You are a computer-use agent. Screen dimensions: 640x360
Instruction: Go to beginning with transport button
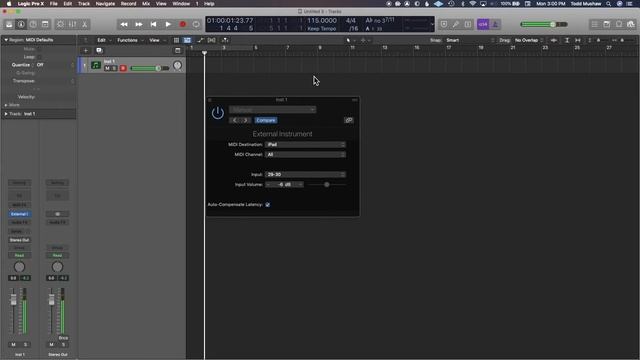(x=153, y=24)
